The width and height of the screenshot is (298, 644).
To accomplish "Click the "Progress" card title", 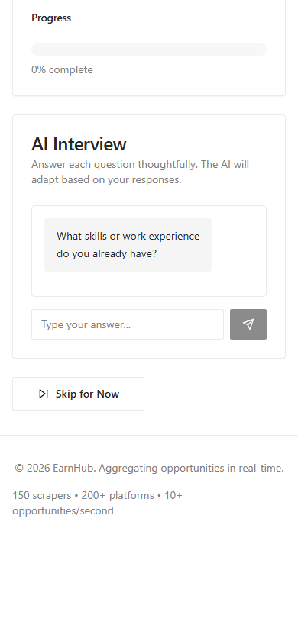I will tap(51, 18).
